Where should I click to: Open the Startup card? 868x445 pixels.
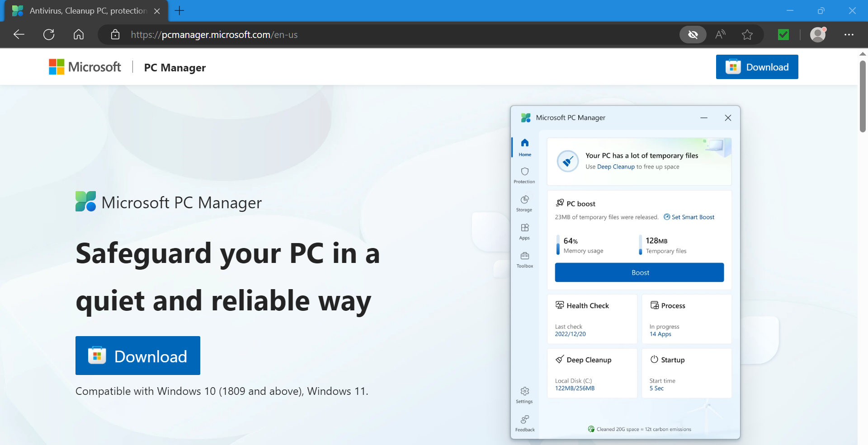[x=687, y=373]
